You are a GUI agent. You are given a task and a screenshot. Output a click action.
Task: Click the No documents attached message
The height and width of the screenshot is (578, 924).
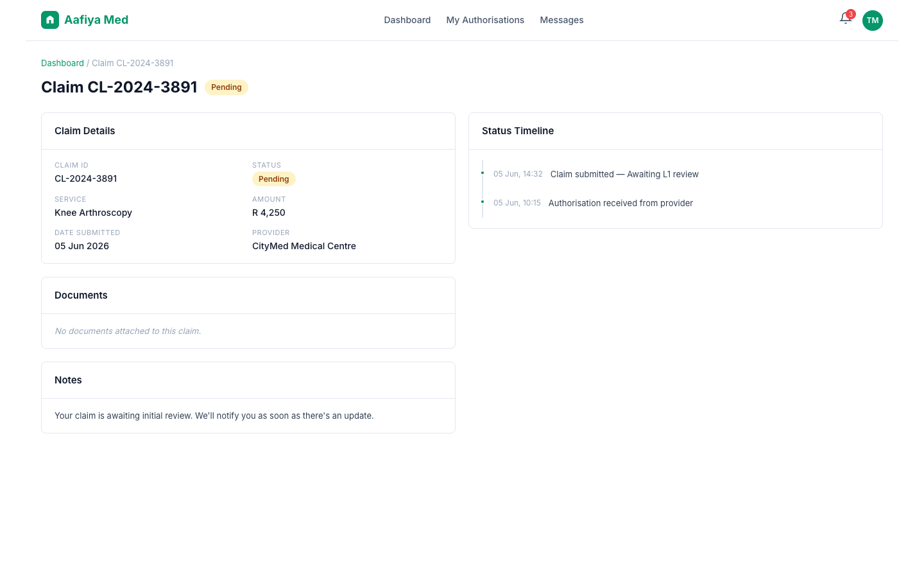click(x=128, y=331)
